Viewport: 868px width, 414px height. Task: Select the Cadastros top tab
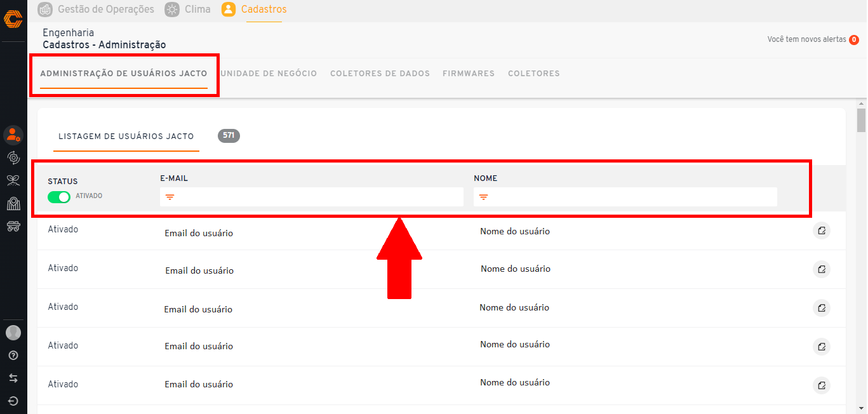click(254, 10)
